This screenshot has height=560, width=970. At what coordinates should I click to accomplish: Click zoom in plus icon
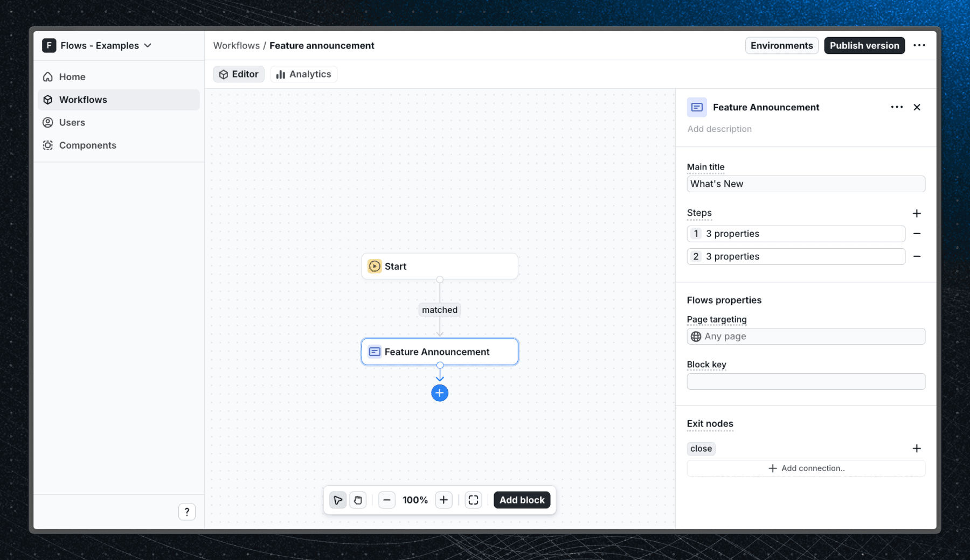tap(444, 500)
